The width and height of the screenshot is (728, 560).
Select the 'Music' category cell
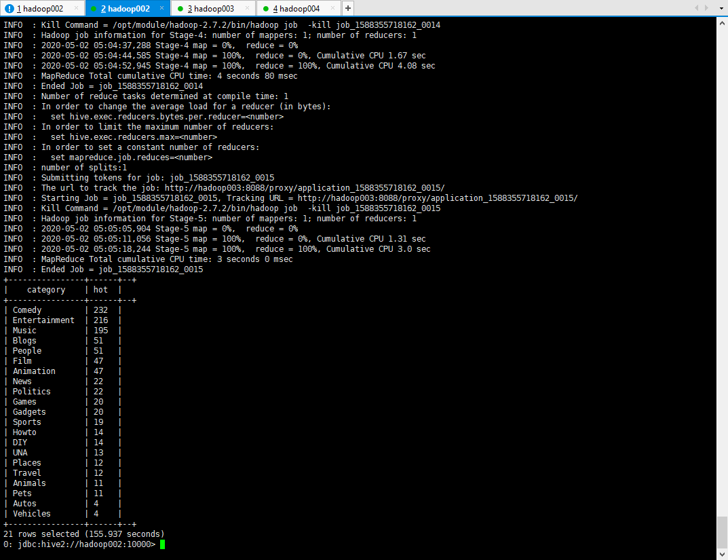(x=24, y=331)
